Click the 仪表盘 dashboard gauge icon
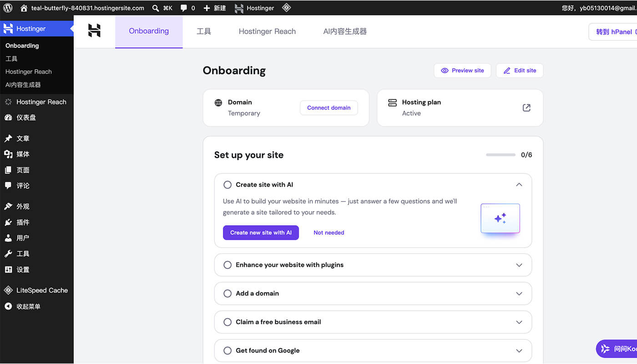This screenshot has width=637, height=364. [x=8, y=117]
